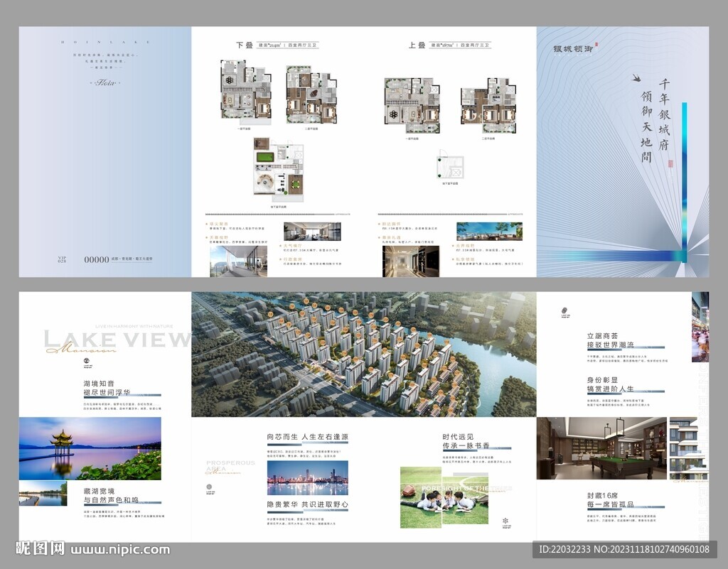Click the swallow bird icon on the cover

(x=636, y=78)
